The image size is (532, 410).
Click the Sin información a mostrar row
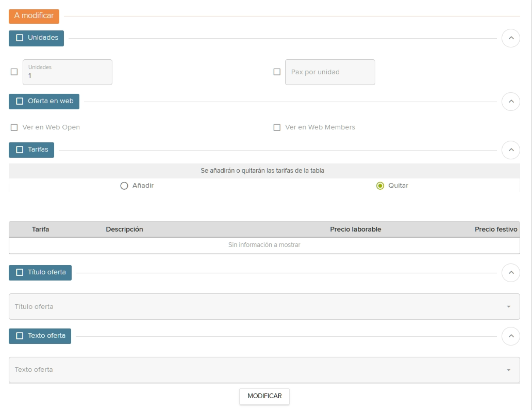264,245
